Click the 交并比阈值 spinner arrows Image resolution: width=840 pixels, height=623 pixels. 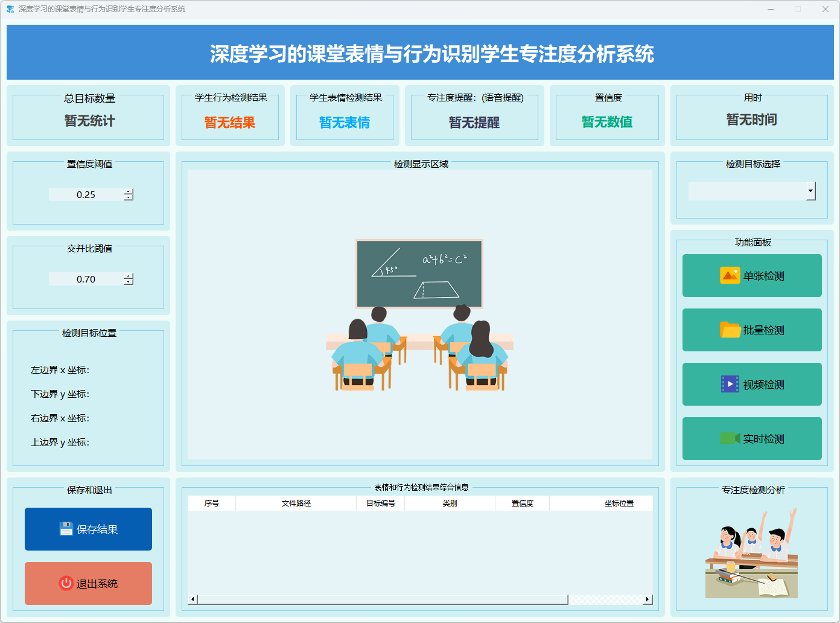point(129,279)
